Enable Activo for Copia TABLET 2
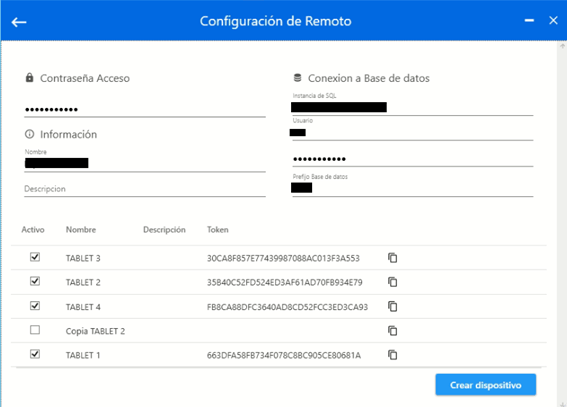 [x=35, y=330]
